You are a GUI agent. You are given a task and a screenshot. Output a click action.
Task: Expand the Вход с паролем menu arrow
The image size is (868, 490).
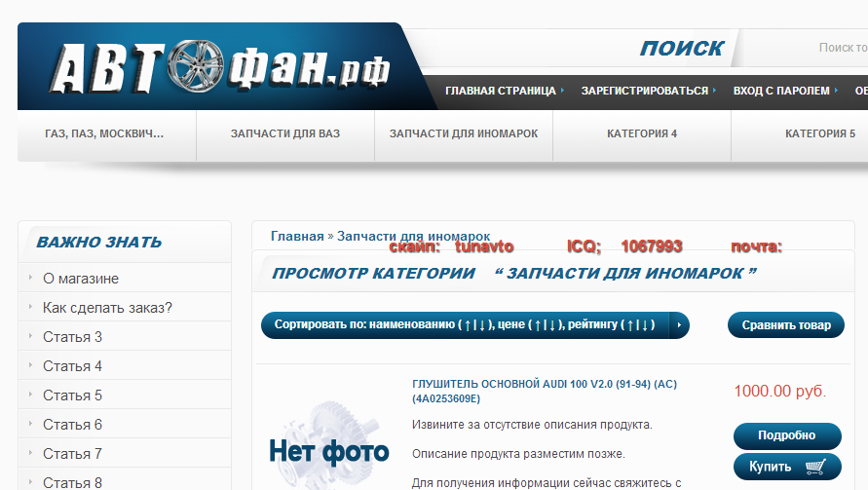(836, 91)
